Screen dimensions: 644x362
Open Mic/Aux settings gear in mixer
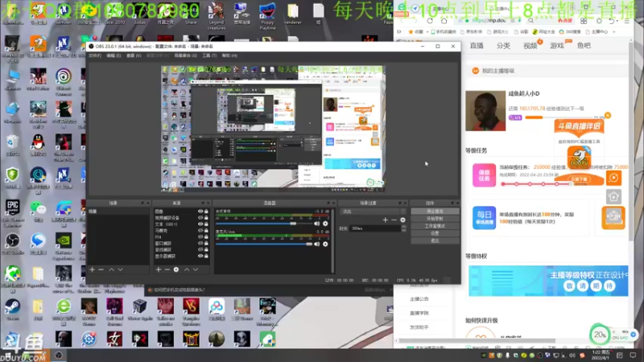coord(325,244)
